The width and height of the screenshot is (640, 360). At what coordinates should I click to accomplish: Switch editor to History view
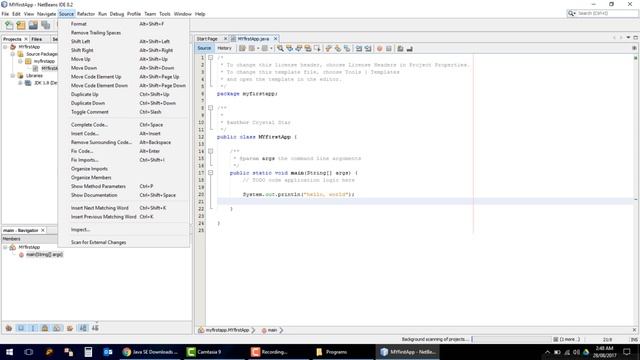(224, 48)
